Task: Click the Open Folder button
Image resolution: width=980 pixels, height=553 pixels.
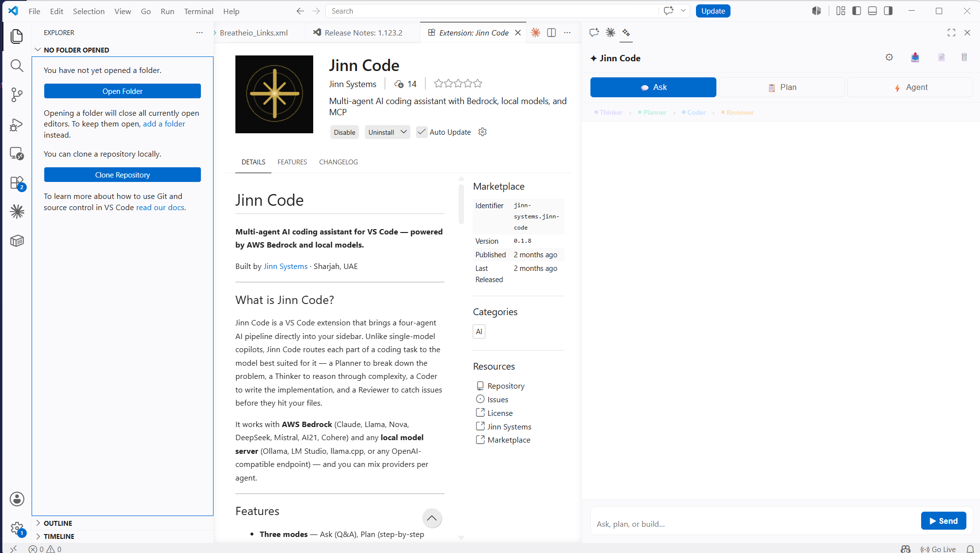Action: pos(123,91)
